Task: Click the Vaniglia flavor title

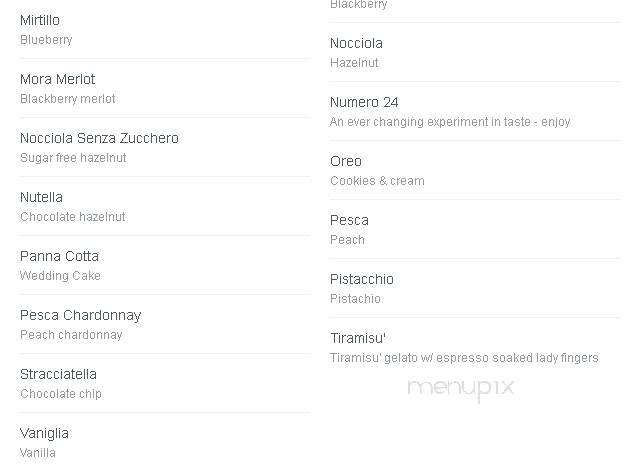Action: click(x=44, y=433)
